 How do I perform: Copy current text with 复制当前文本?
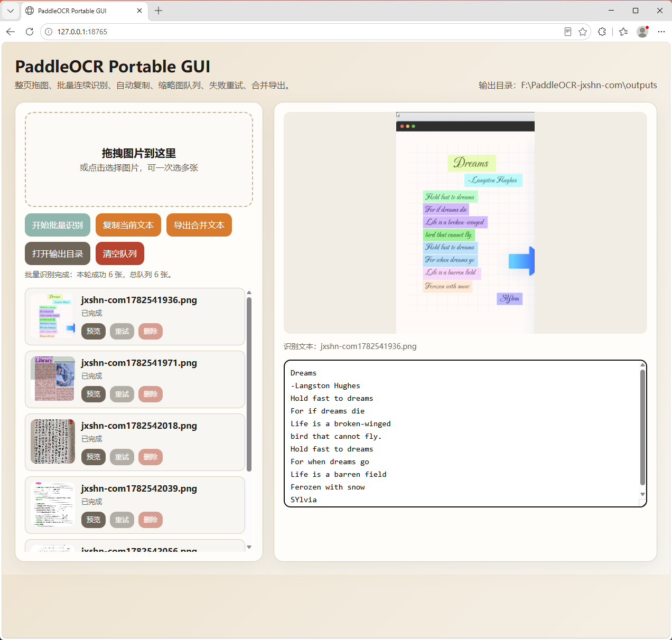(128, 225)
